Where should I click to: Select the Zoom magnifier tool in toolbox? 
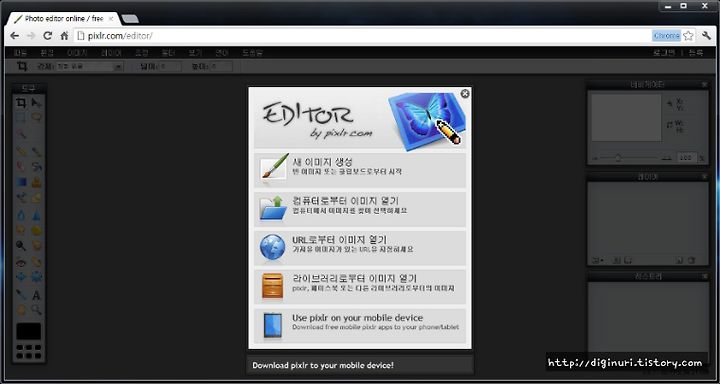(37, 310)
